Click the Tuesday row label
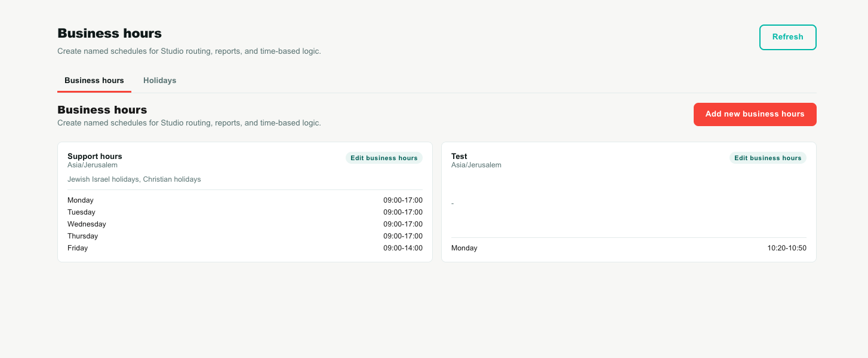 [x=81, y=212]
